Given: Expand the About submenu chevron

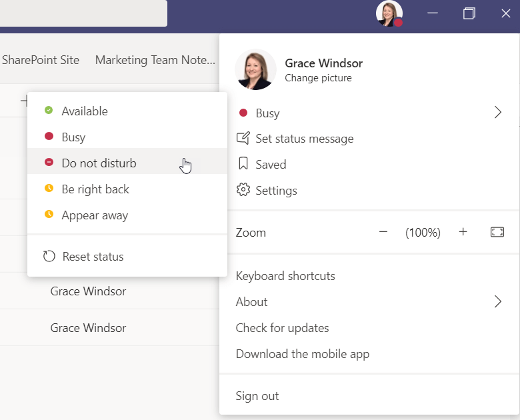Looking at the screenshot, I should (x=497, y=301).
